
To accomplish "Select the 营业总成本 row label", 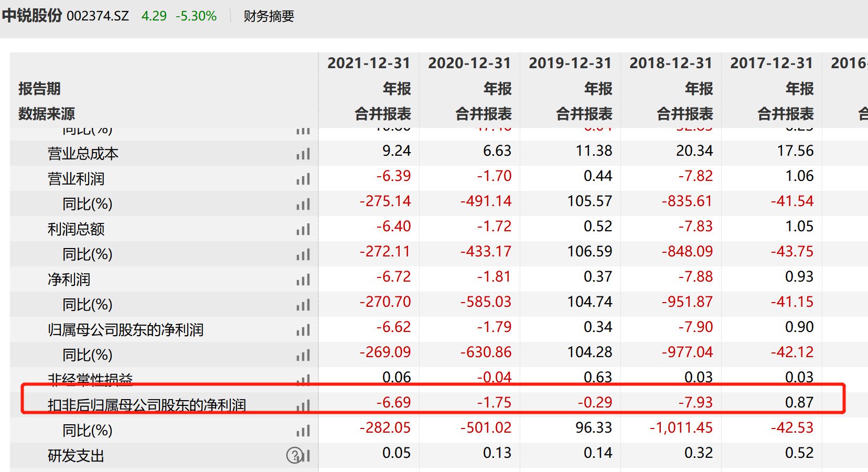I will coord(83,154).
